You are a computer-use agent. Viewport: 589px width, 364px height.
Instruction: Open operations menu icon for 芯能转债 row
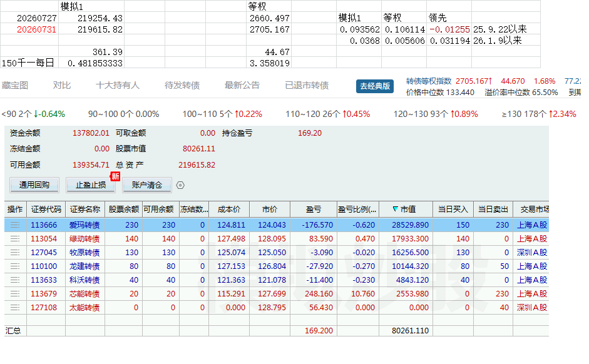(x=15, y=294)
